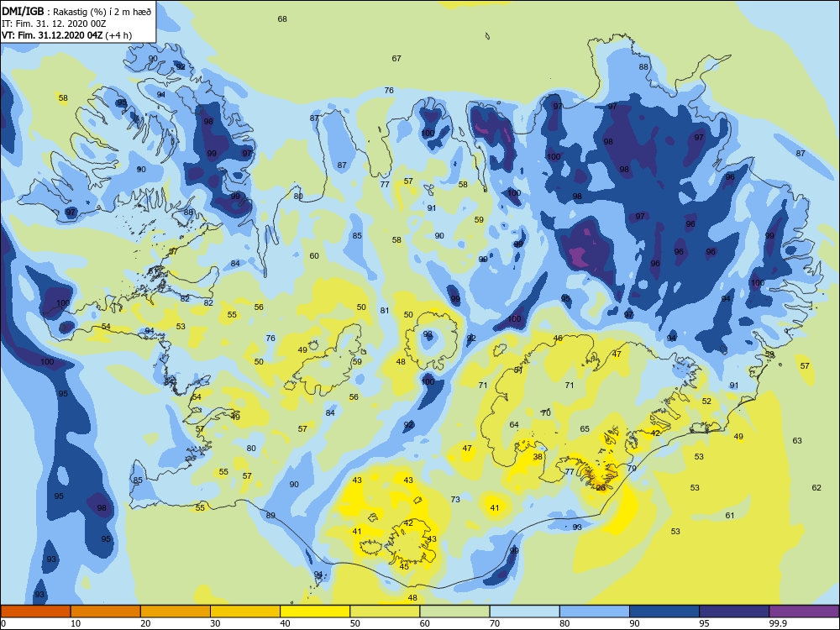The width and height of the screenshot is (840, 630).
Task: Click the bright yellow 40–50 legend swatch
Action: pos(315,612)
